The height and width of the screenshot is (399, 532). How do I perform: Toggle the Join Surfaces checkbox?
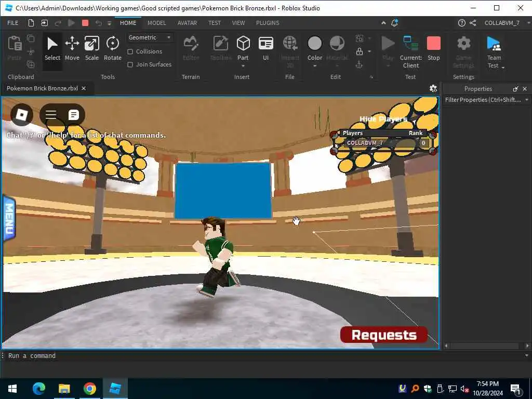(130, 64)
